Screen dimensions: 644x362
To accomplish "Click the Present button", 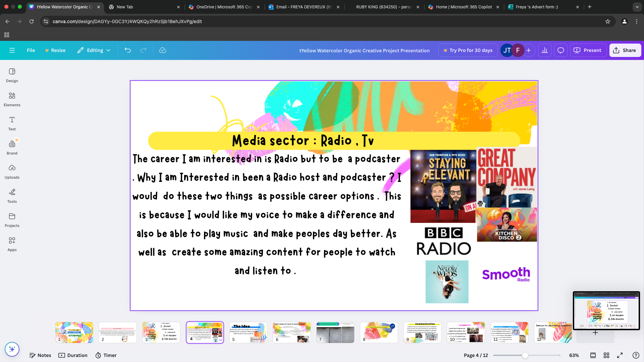I will coord(588,50).
